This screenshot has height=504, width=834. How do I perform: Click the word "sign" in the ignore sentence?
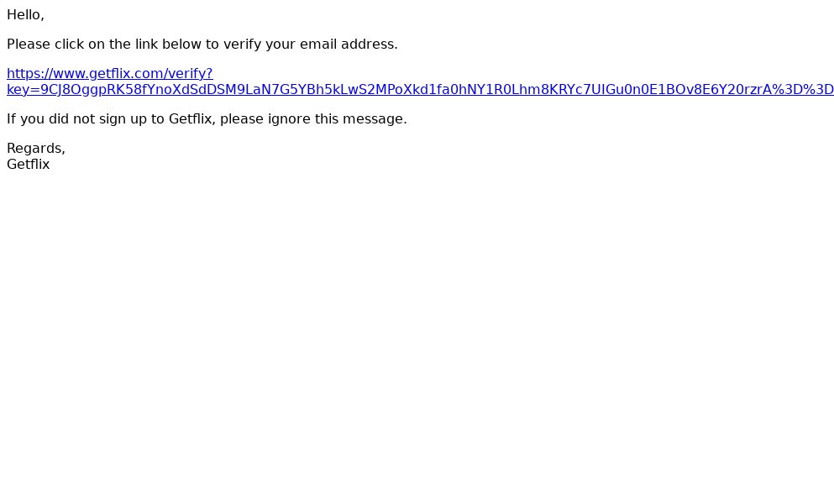[113, 118]
